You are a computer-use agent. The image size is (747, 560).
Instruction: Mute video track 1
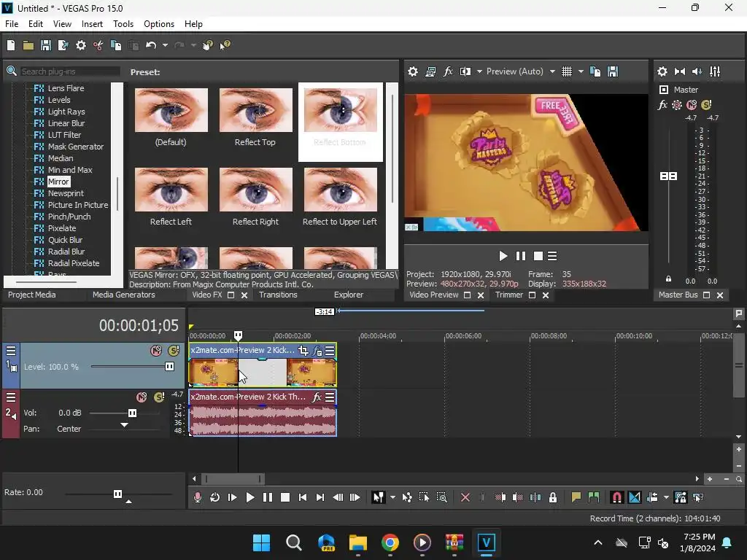click(156, 351)
